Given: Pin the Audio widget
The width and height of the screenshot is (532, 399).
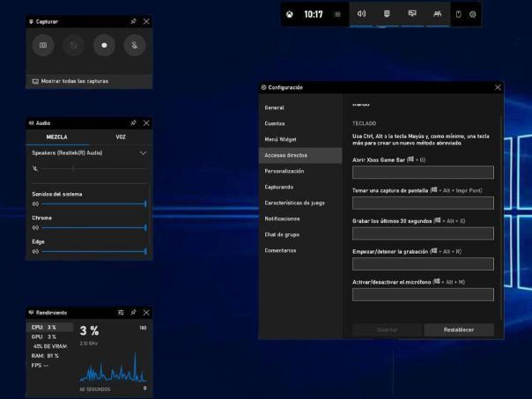Looking at the screenshot, I should [133, 122].
